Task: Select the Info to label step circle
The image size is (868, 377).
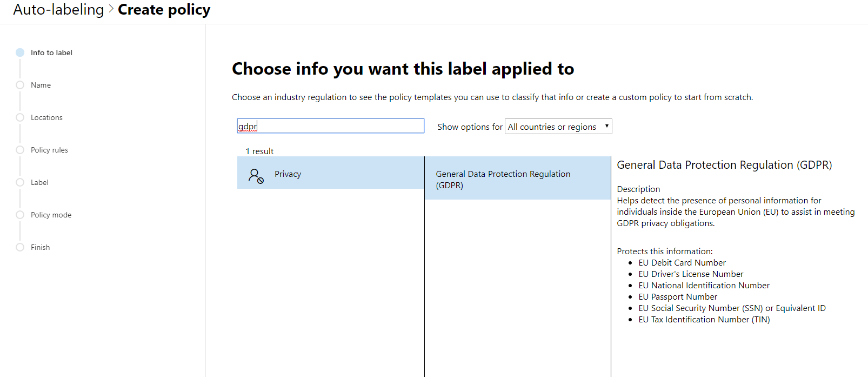Action: (20, 52)
